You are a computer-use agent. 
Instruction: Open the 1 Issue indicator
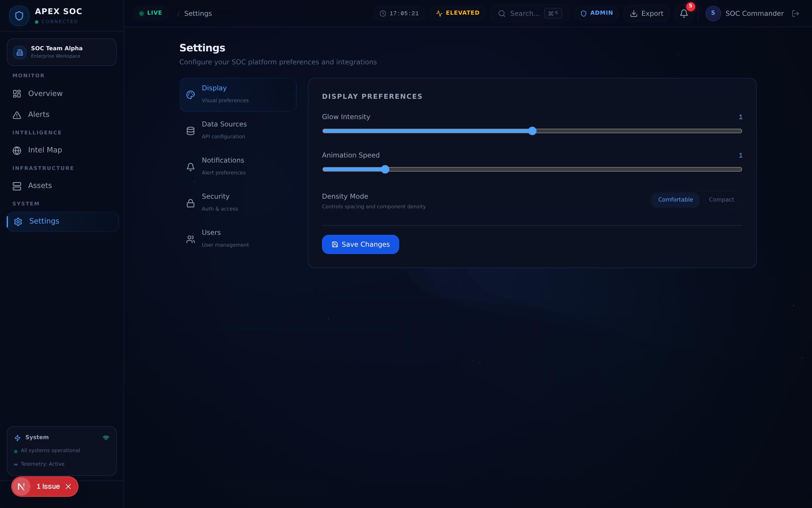click(x=48, y=487)
